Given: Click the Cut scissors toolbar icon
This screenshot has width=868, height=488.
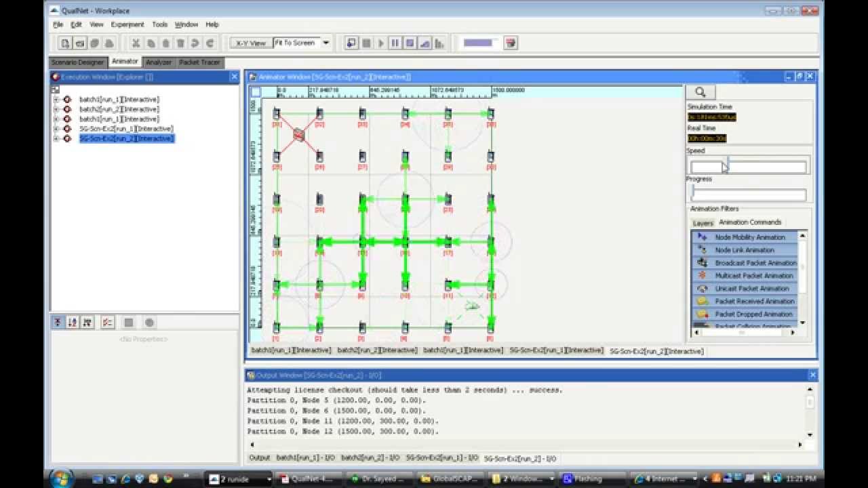Looking at the screenshot, I should [136, 43].
